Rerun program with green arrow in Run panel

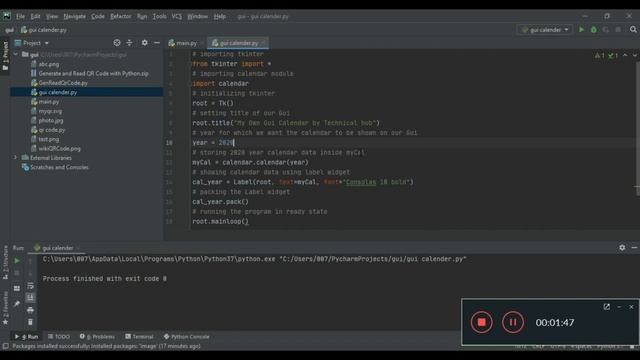tap(17, 260)
